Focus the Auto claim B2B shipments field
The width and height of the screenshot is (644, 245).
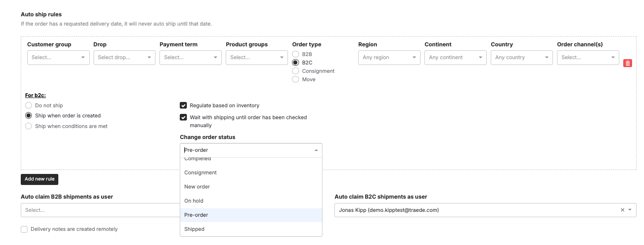pos(100,210)
